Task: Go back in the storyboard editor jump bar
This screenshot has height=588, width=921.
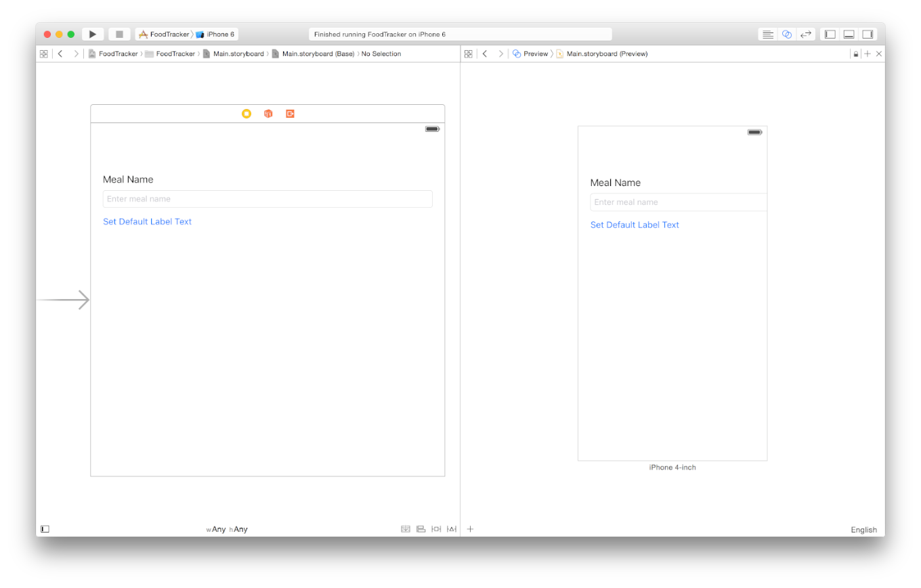Action: pos(60,53)
